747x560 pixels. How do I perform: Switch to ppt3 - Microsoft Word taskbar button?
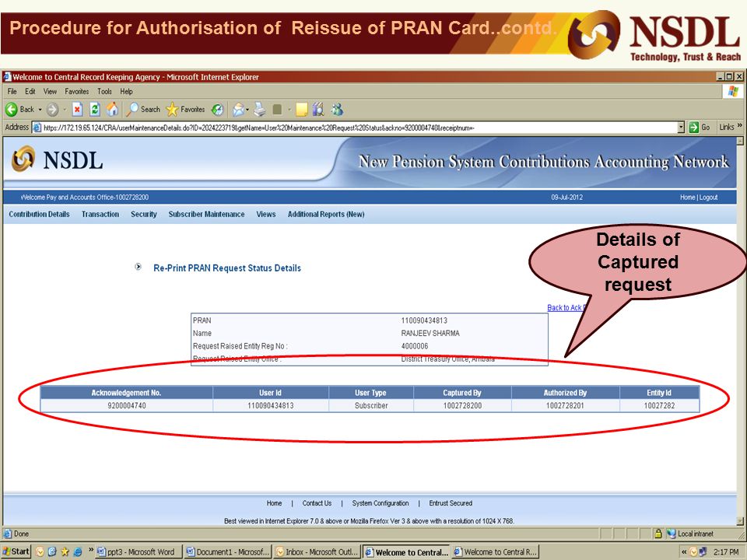138,552
